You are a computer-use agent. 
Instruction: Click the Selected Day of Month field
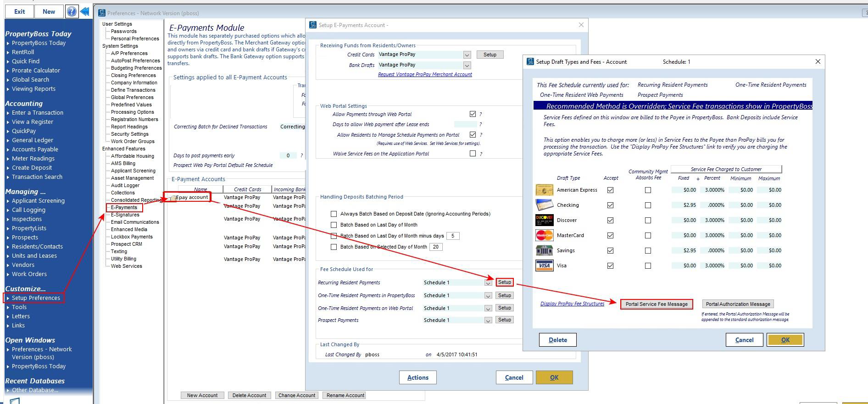point(436,247)
